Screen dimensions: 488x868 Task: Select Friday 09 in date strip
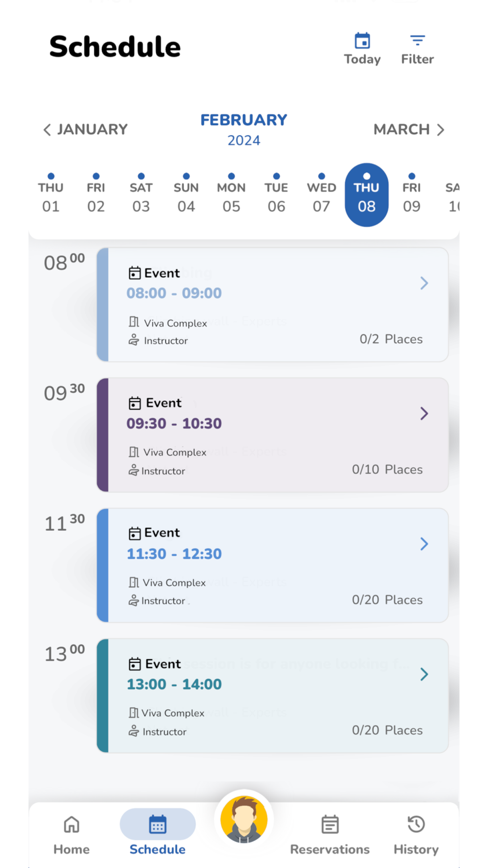[411, 196]
